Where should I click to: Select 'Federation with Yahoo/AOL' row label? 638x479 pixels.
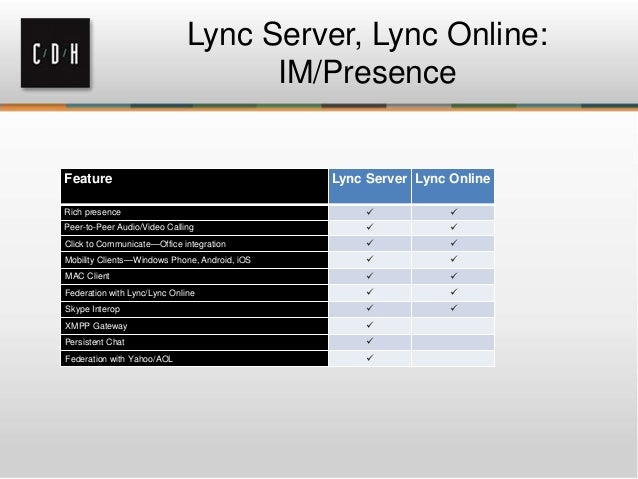119,359
